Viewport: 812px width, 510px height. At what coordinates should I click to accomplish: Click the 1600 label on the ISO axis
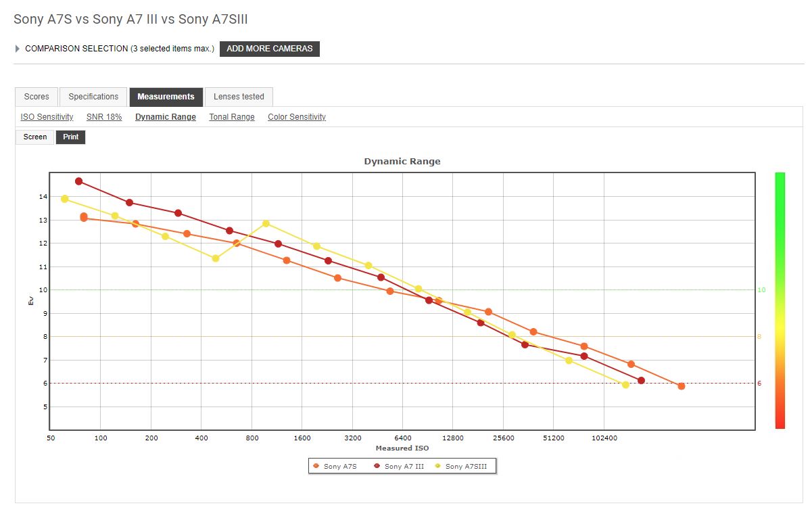302,438
